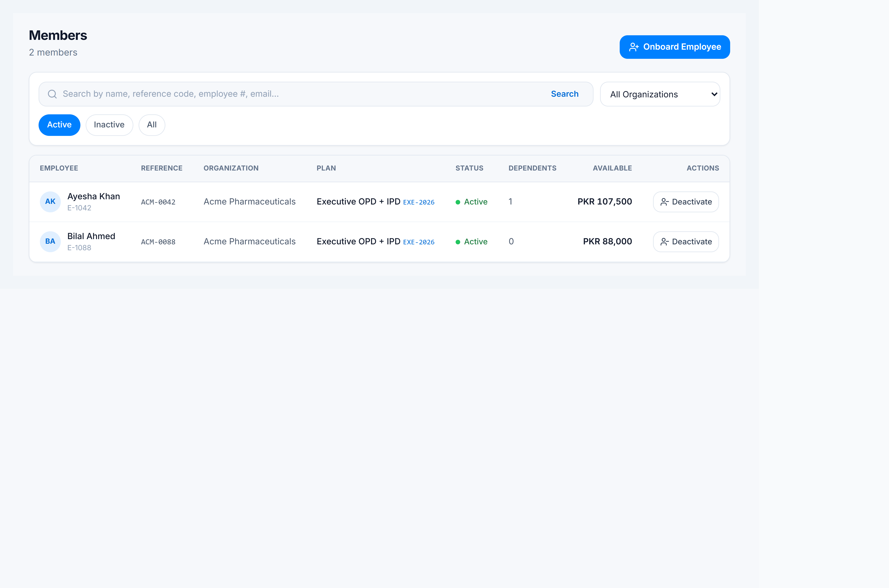Click EXE-2026 plan code in Bilal's row
The image size is (889, 588).
coord(419,242)
